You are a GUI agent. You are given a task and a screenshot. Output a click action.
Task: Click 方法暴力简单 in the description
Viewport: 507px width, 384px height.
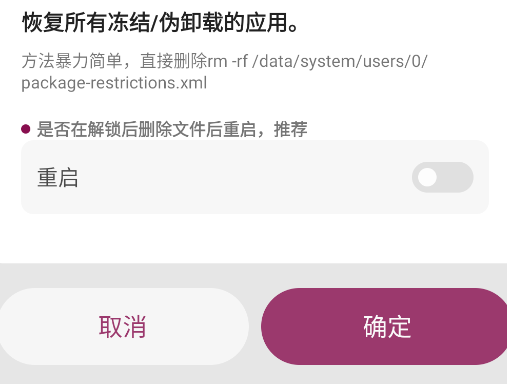(72, 61)
